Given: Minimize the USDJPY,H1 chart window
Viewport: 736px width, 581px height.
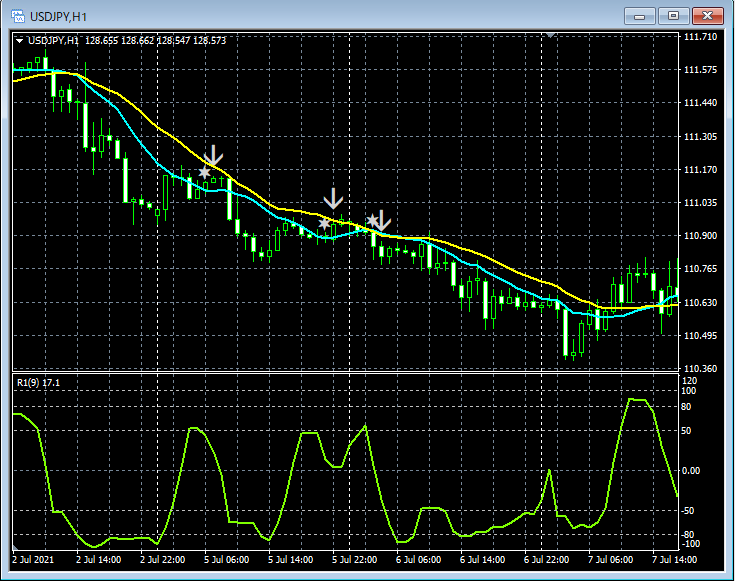Looking at the screenshot, I should [x=639, y=16].
